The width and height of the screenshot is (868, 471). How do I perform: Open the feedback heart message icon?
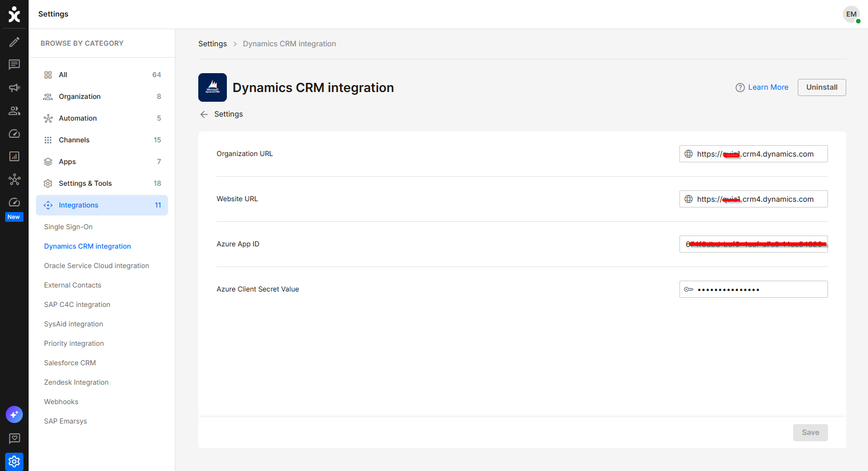[x=14, y=438]
